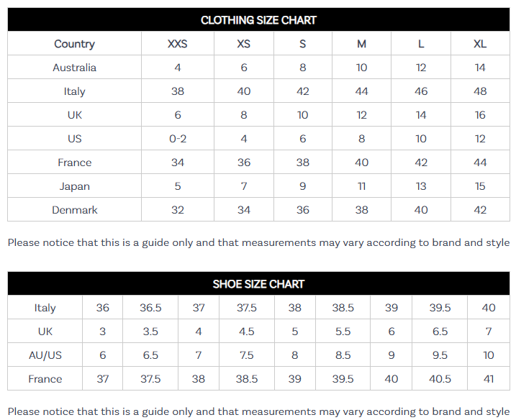The height and width of the screenshot is (420, 516).
Task: Select the Australia row label
Action: pos(74,68)
